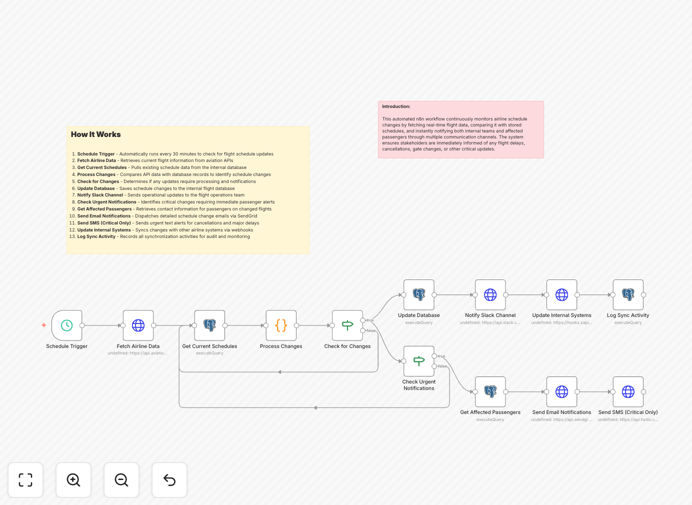692x505 pixels.
Task: Click the false output of Check Urgent Notifications
Action: coord(434,366)
